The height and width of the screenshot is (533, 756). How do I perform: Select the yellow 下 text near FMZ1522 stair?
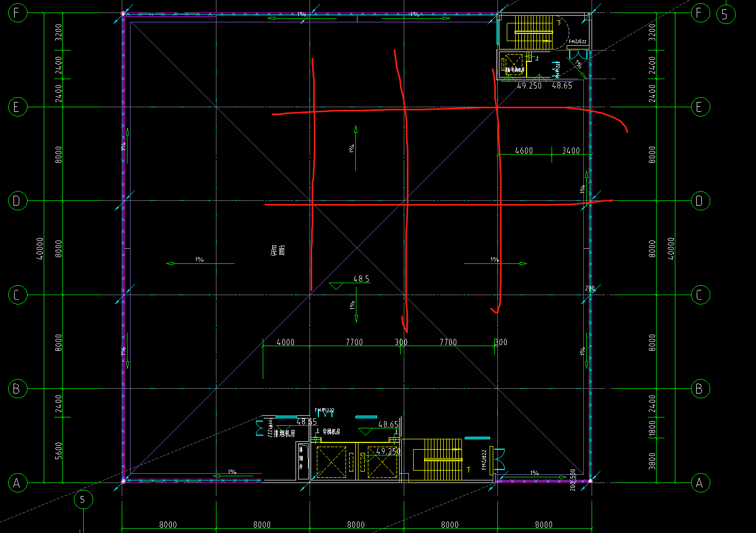click(559, 22)
